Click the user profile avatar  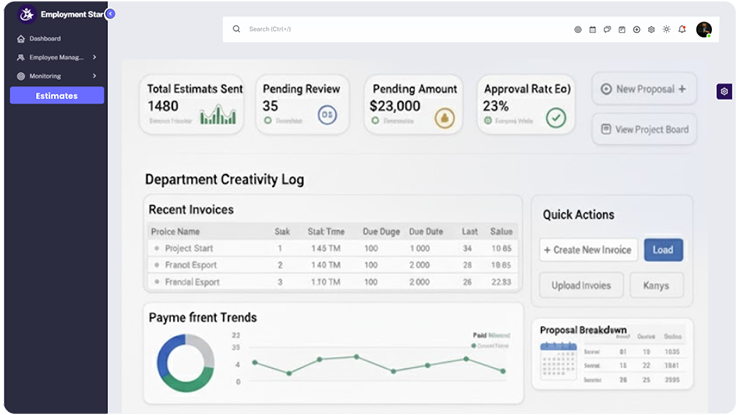[704, 30]
